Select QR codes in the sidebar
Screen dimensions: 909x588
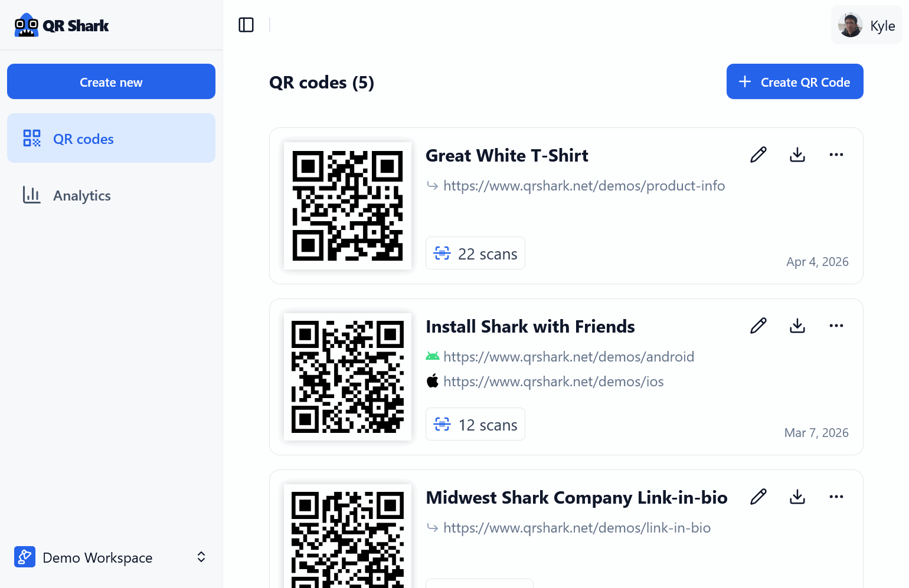coord(83,138)
